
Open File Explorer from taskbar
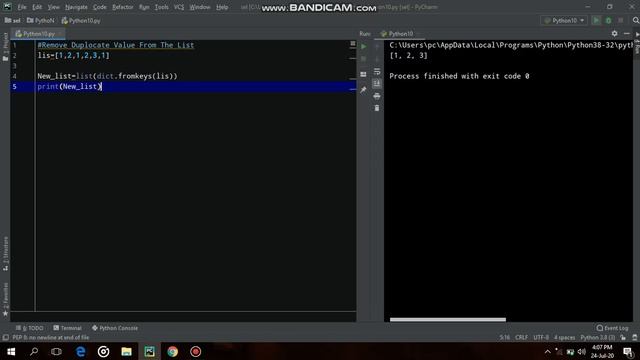pyautogui.click(x=127, y=351)
